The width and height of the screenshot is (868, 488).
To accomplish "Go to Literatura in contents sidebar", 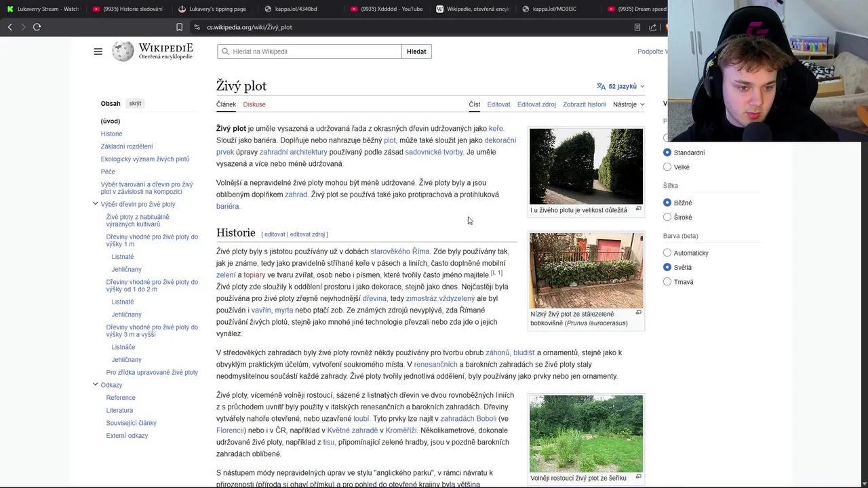I will click(119, 411).
